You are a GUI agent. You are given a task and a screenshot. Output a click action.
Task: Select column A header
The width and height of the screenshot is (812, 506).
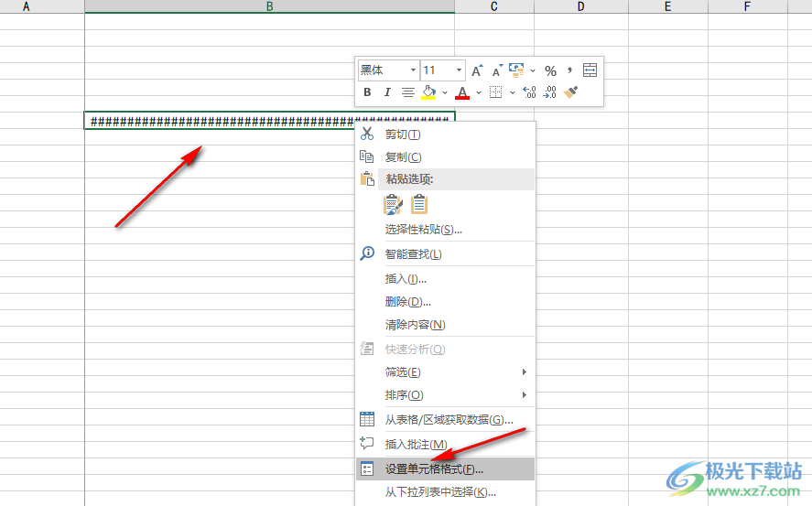click(42, 6)
